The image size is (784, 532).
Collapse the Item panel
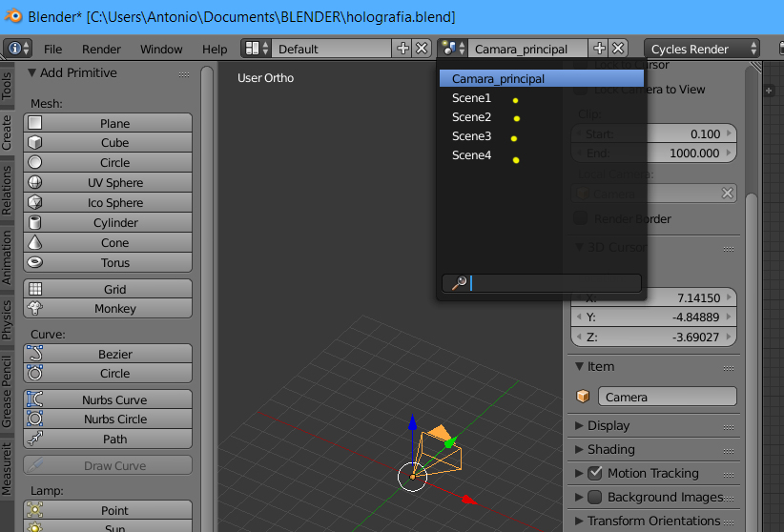pos(580,366)
